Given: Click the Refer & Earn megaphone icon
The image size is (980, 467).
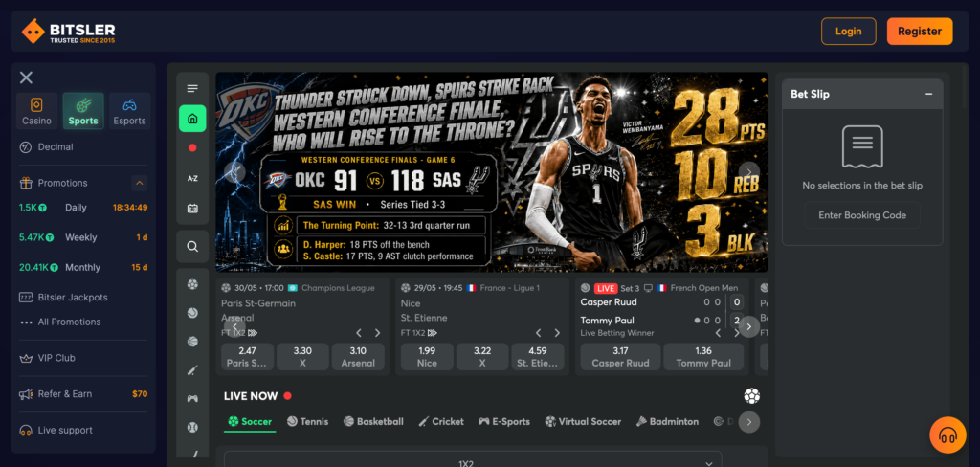Looking at the screenshot, I should [x=26, y=394].
